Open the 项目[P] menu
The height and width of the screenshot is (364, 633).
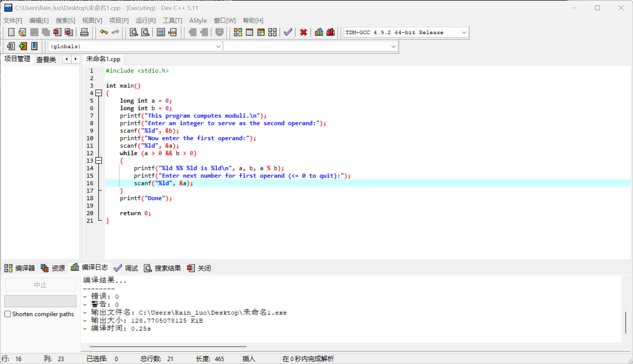[119, 20]
